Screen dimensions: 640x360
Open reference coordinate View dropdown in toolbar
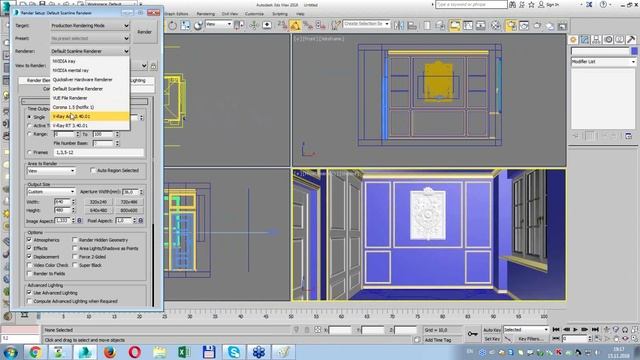[218, 24]
